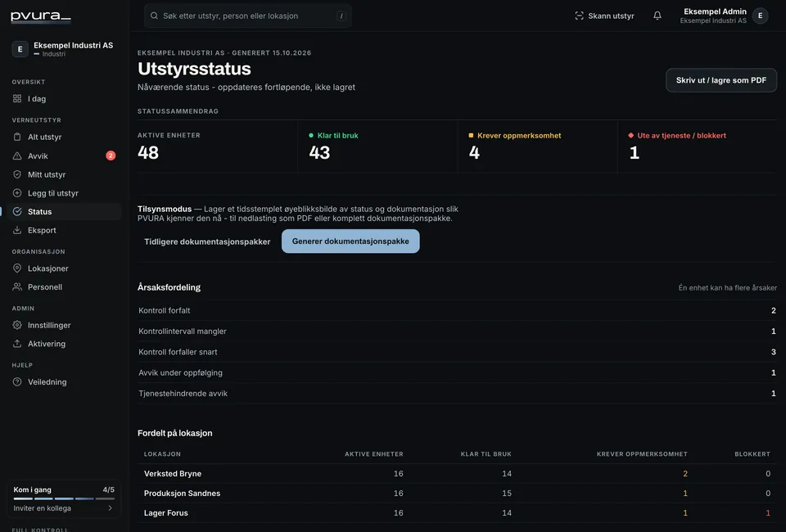This screenshot has width=786, height=532.
Task: Open Veiledning help page
Action: [x=64, y=381]
